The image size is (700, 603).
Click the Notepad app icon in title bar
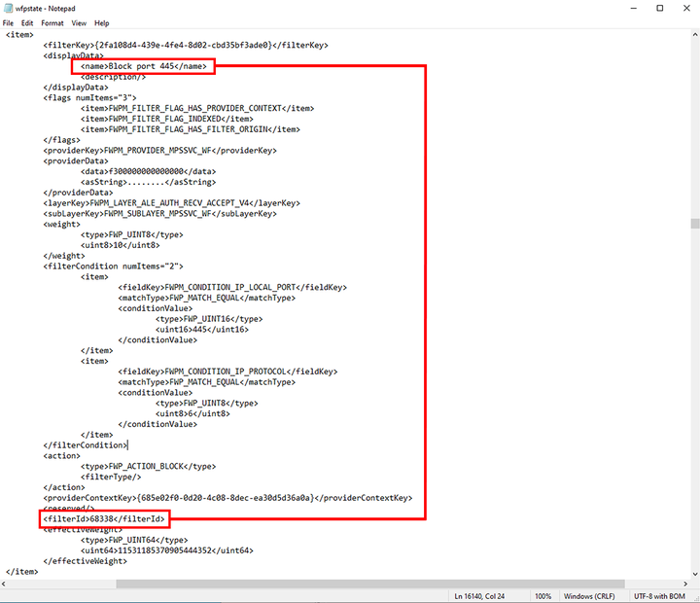click(8, 8)
